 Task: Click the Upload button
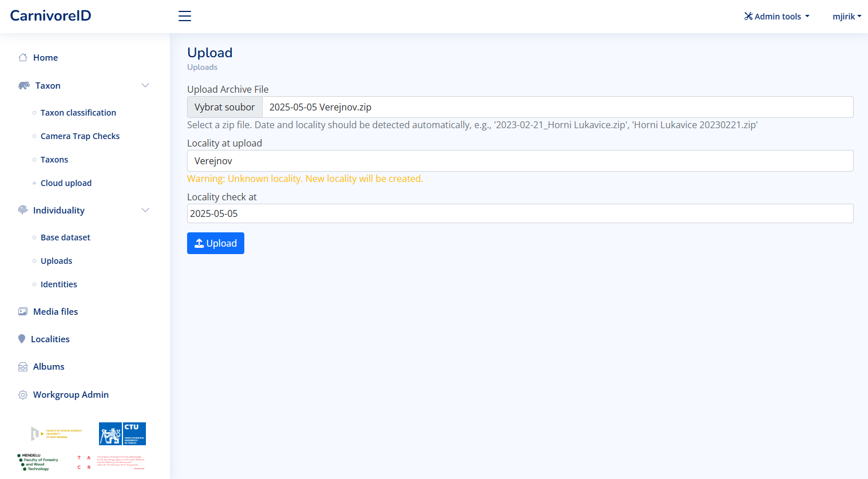point(216,243)
